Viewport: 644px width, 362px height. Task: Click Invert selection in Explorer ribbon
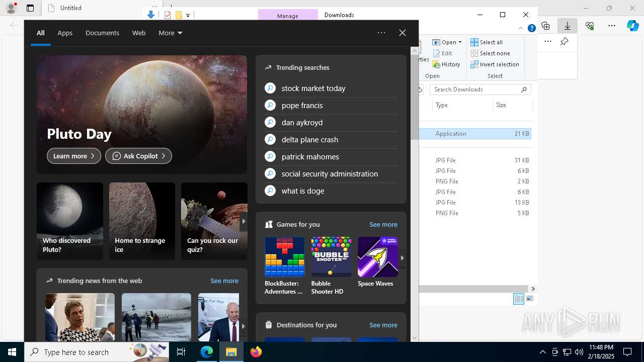495,64
